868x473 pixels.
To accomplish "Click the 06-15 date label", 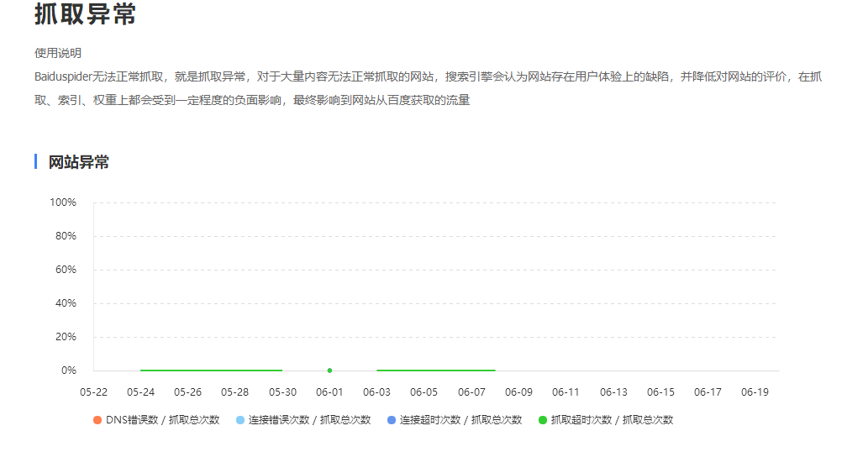I will (x=660, y=392).
